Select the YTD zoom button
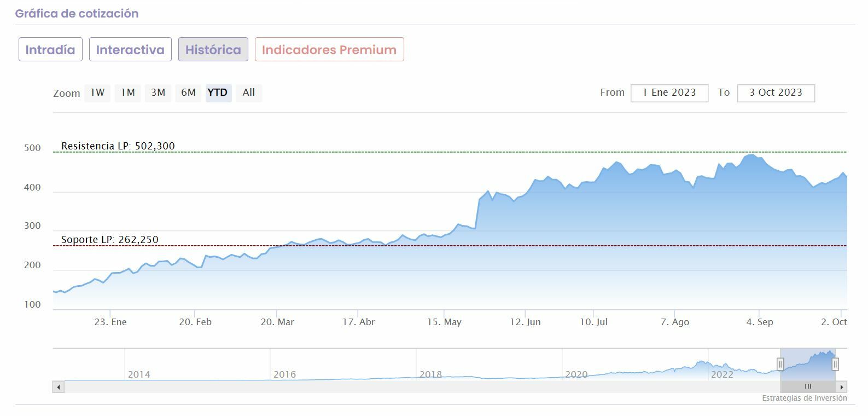This screenshot has height=416, width=868. pos(218,93)
